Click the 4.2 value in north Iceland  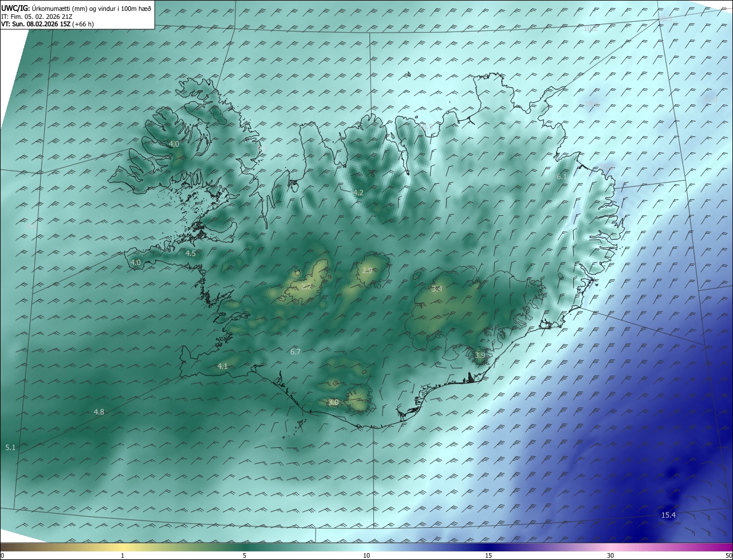tap(358, 192)
